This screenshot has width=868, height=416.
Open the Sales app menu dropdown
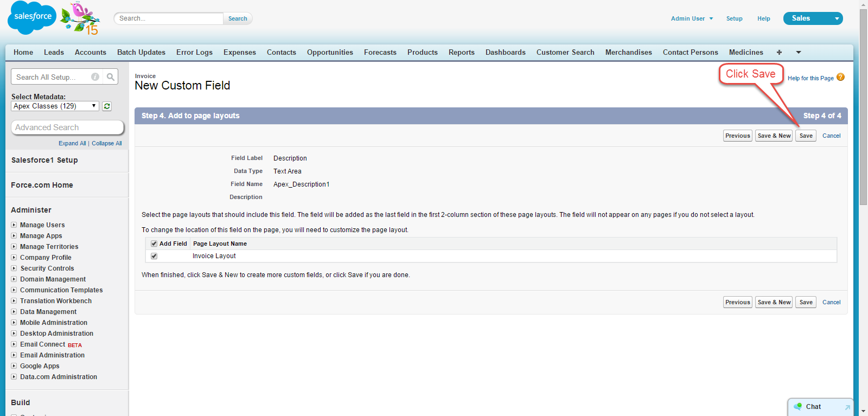(837, 18)
